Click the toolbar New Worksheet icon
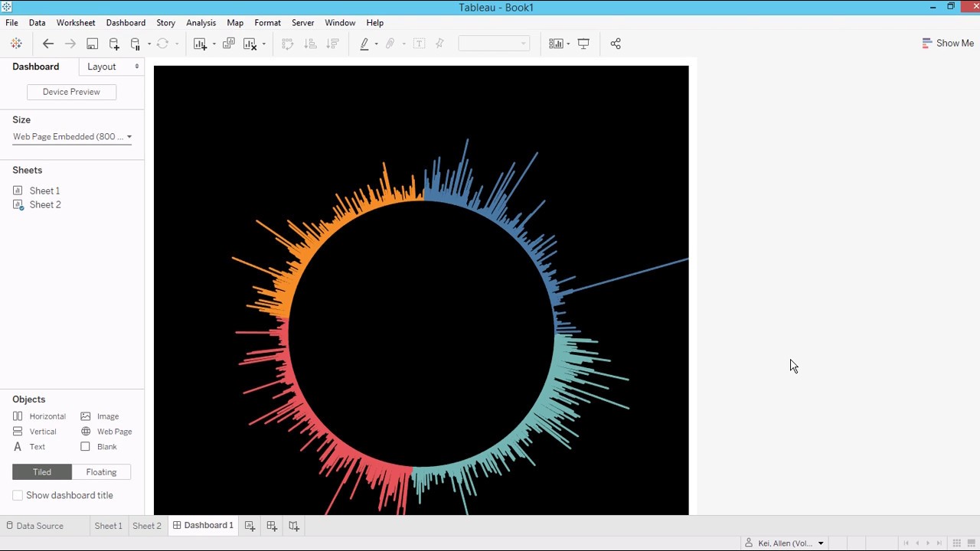980x551 pixels. (200, 44)
